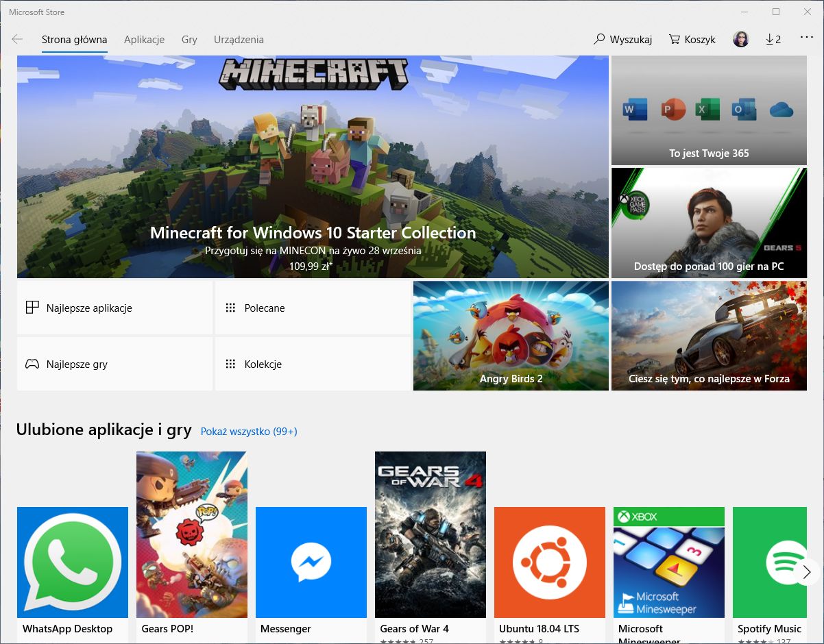Click the Messenger title text
824x644 pixels.
[286, 628]
